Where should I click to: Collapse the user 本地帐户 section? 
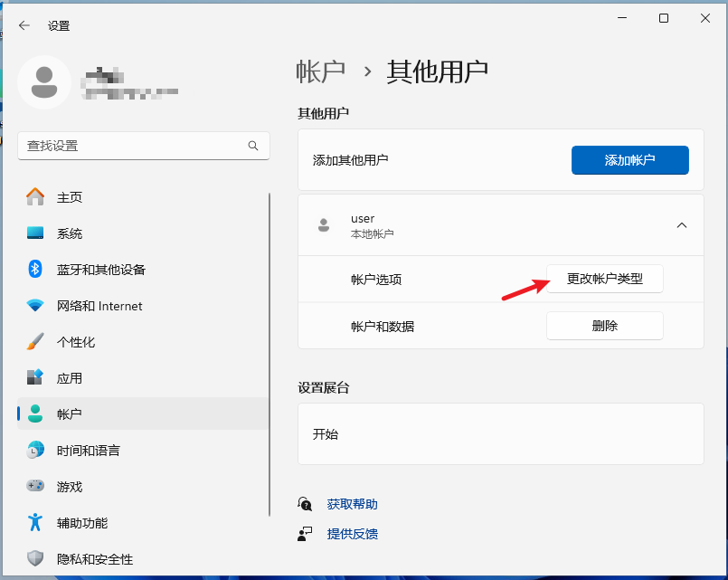681,226
